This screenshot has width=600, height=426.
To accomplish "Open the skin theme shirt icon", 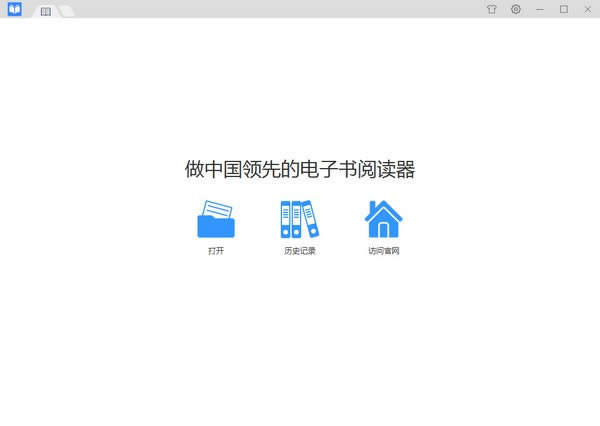I will 492,9.
